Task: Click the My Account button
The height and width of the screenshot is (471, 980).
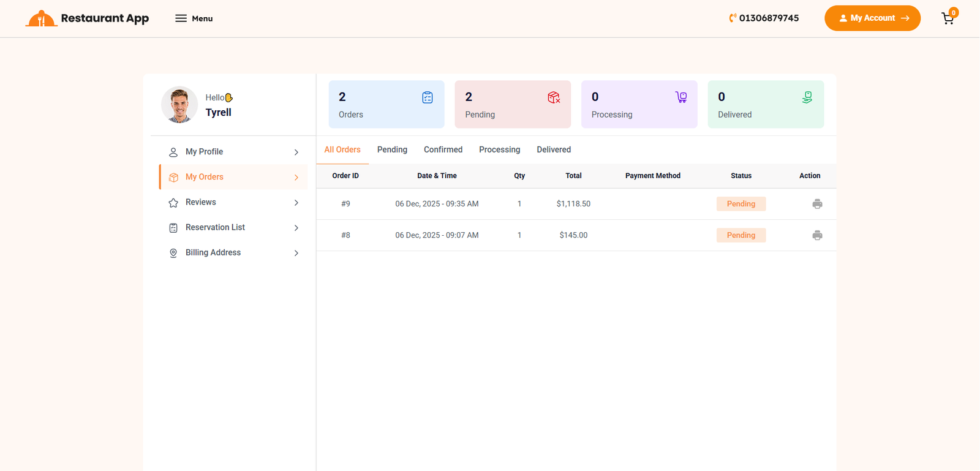Action: 872,18
